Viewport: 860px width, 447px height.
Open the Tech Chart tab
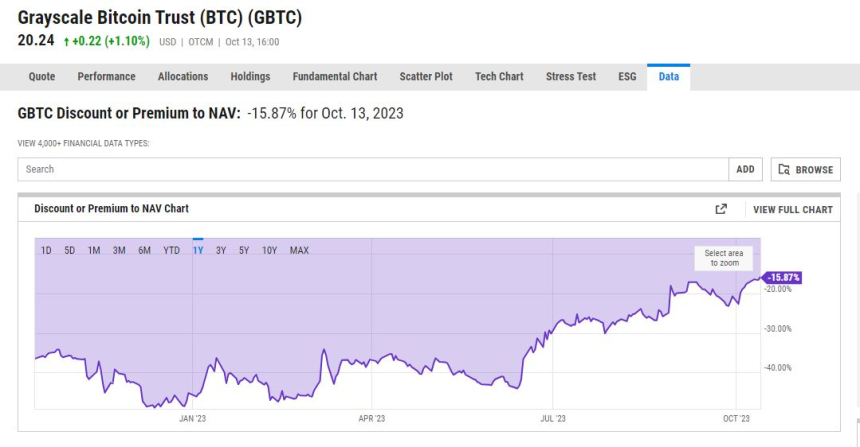(x=499, y=77)
